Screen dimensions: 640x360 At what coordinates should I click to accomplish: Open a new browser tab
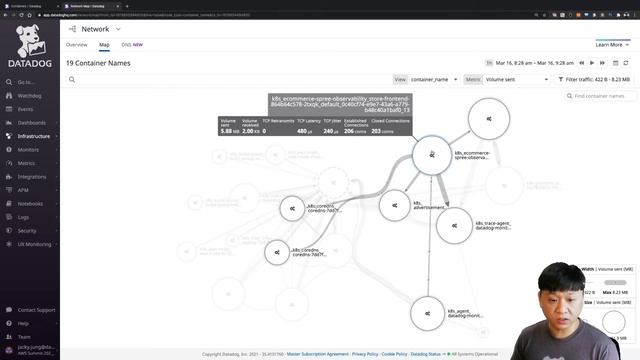[x=127, y=6]
